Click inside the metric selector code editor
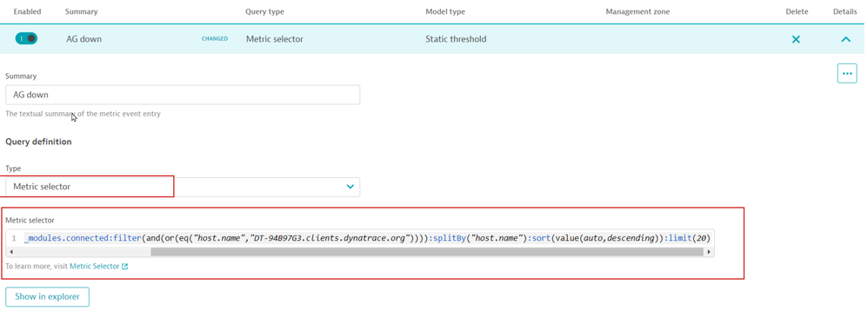 click(360, 238)
